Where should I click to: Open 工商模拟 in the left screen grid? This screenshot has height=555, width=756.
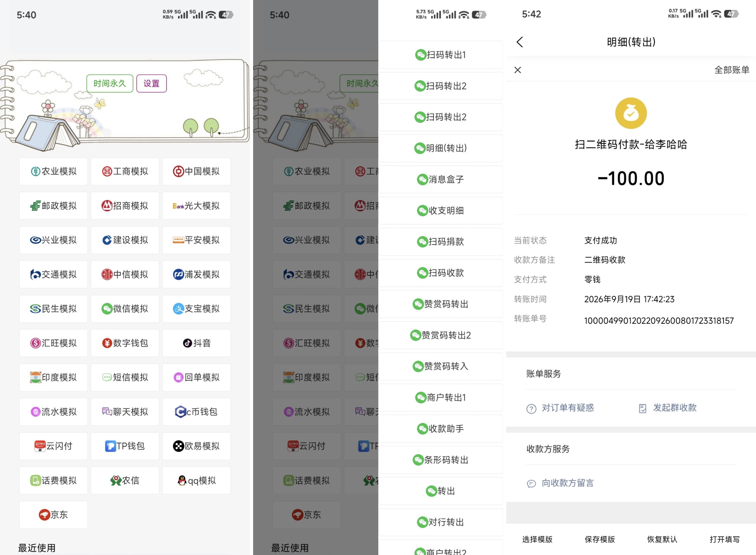click(125, 171)
